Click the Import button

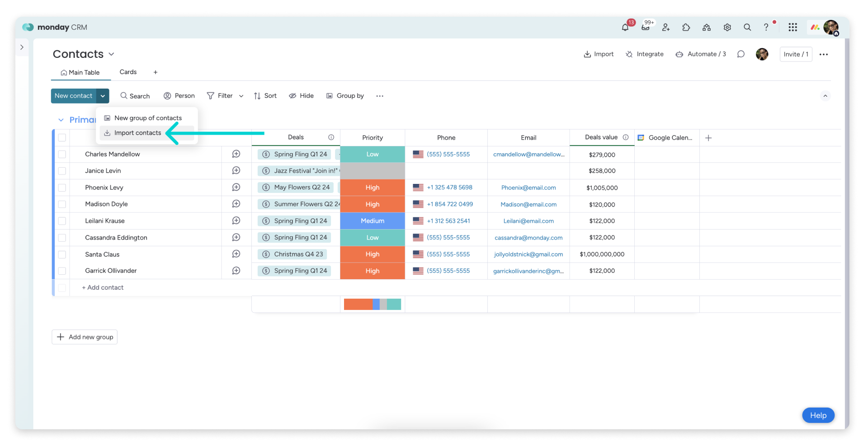tap(599, 54)
